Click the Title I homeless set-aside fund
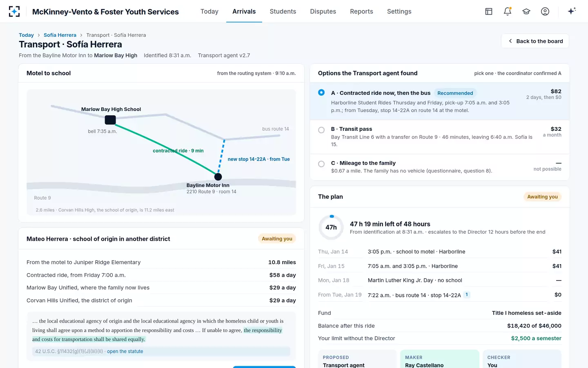This screenshot has width=588, height=368. coord(526,313)
